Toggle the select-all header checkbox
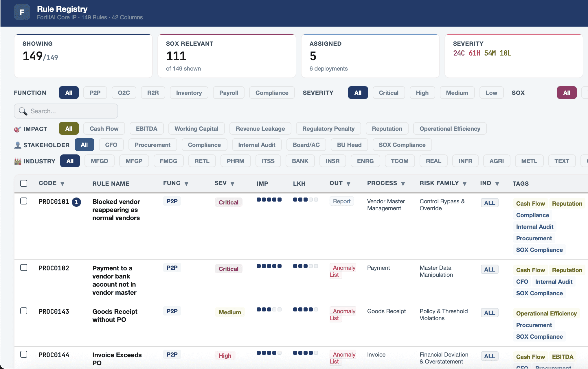 point(24,183)
